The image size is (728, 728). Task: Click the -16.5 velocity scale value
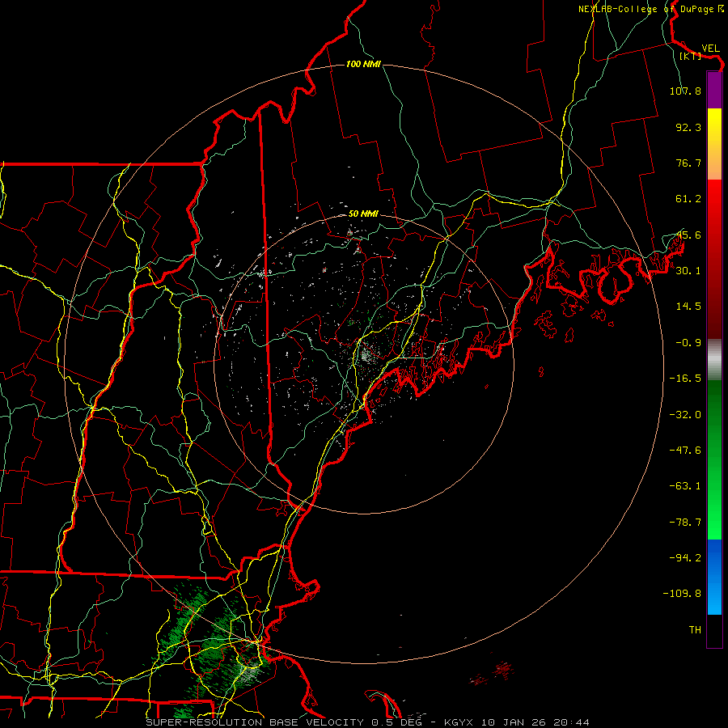point(685,378)
